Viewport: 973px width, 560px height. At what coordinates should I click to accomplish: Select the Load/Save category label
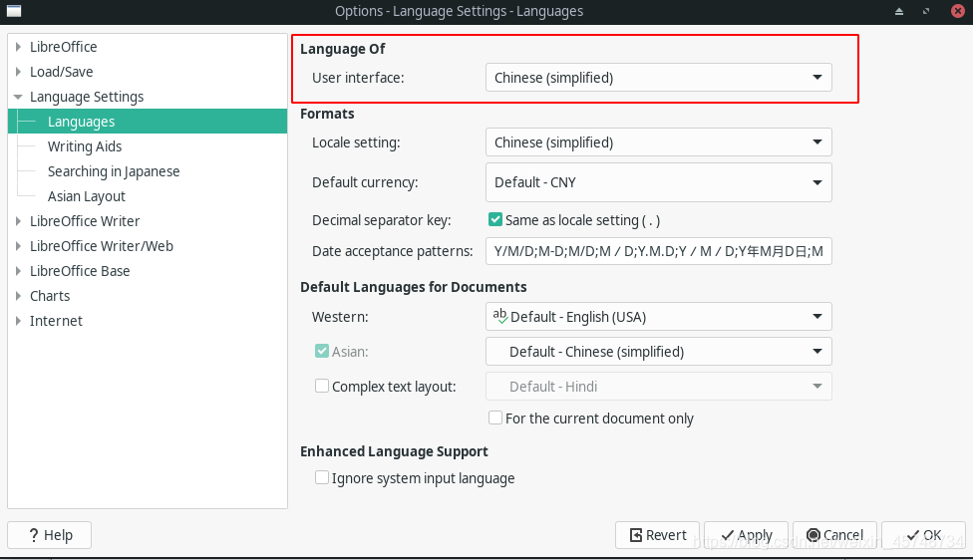[62, 72]
